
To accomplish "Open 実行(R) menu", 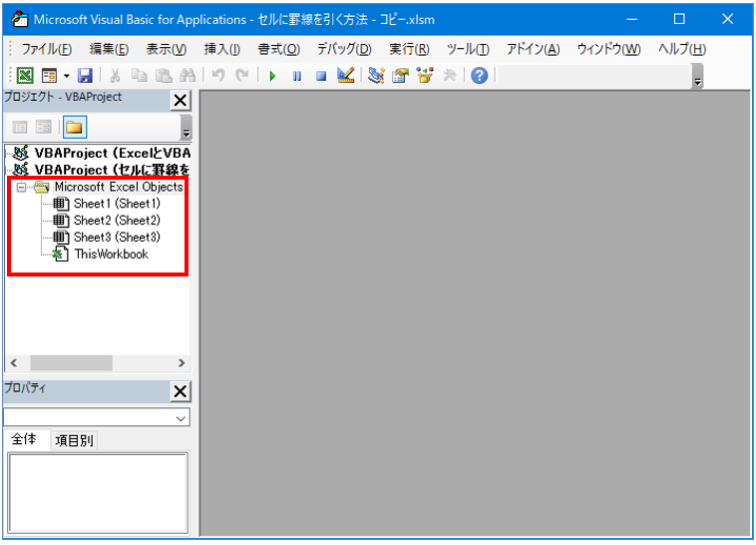I will (x=409, y=49).
